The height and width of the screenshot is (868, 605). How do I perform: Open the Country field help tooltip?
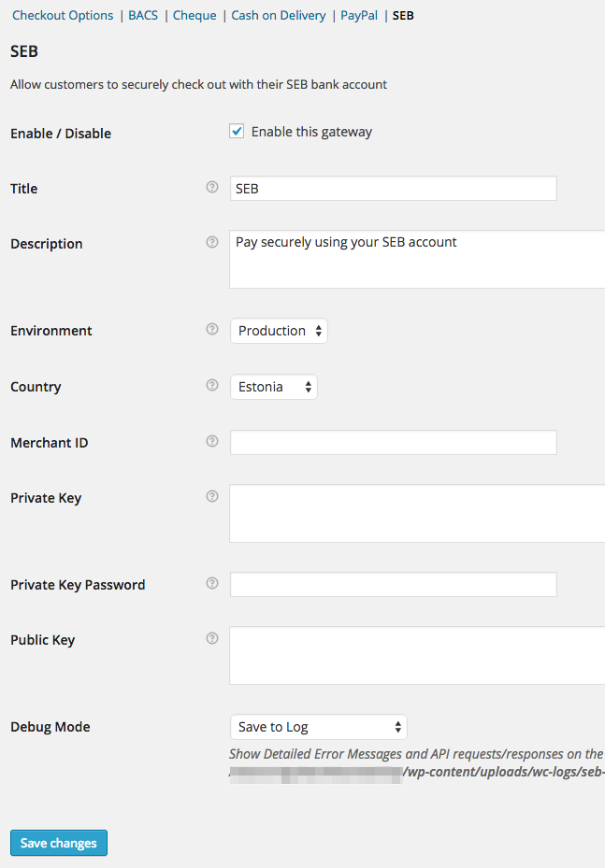click(212, 385)
